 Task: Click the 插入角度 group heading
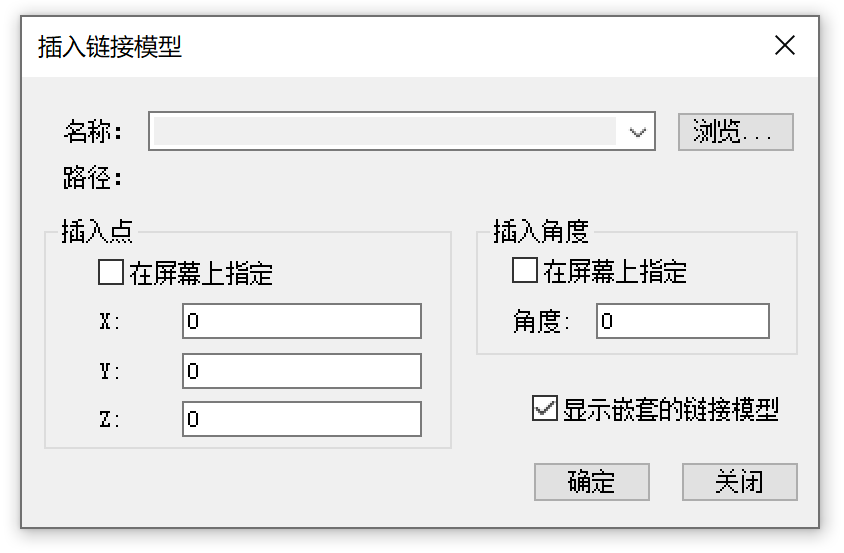tap(541, 232)
